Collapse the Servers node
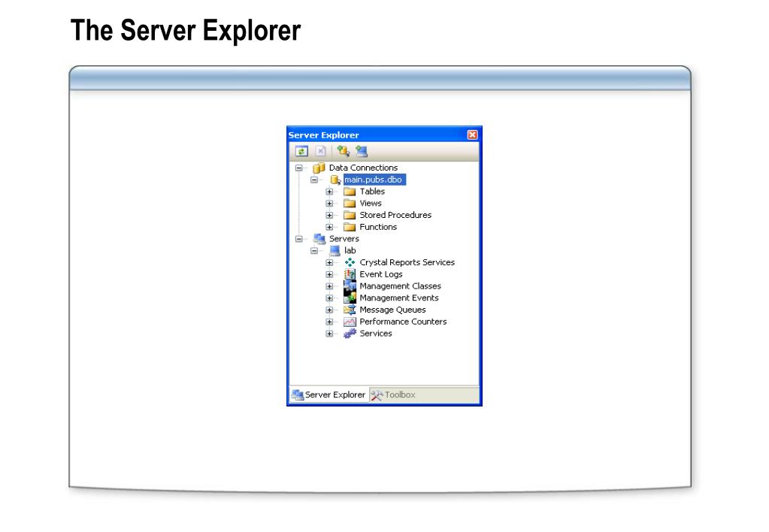 point(298,239)
